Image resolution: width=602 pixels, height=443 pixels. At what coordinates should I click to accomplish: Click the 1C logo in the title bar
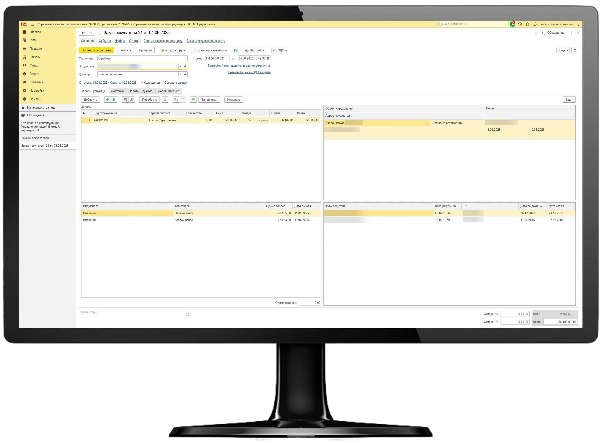tap(22, 23)
